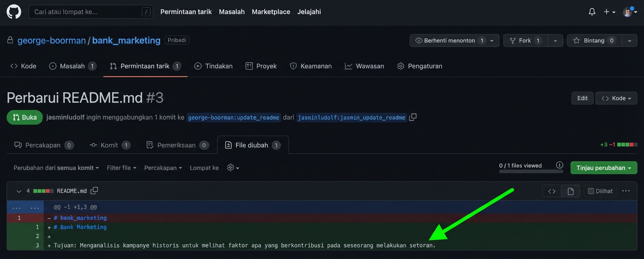Viewport: 644px width, 259px height.
Task: Expand the Bintang lists dropdown arrow
Action: (x=630, y=41)
